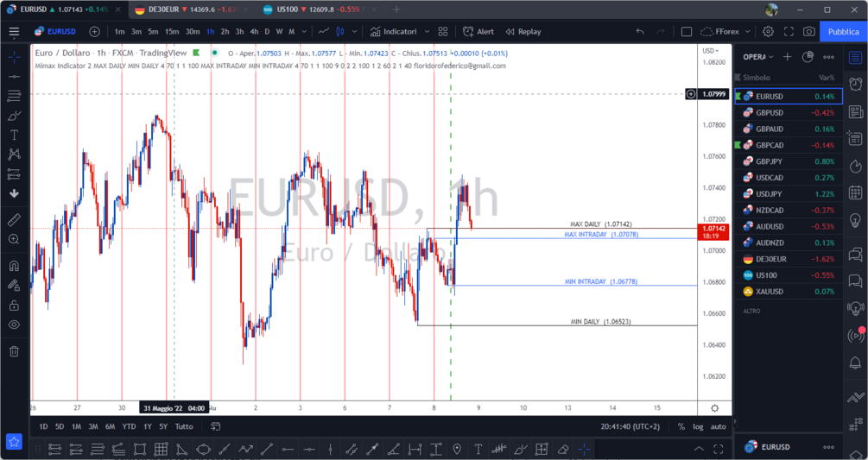Open the Indicatori dialog
868x460 pixels.
(x=394, y=32)
